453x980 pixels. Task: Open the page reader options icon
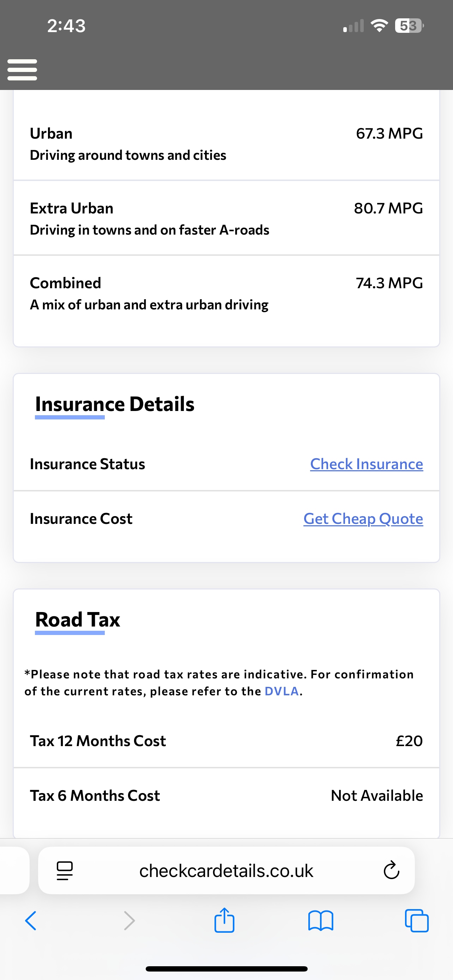[65, 870]
